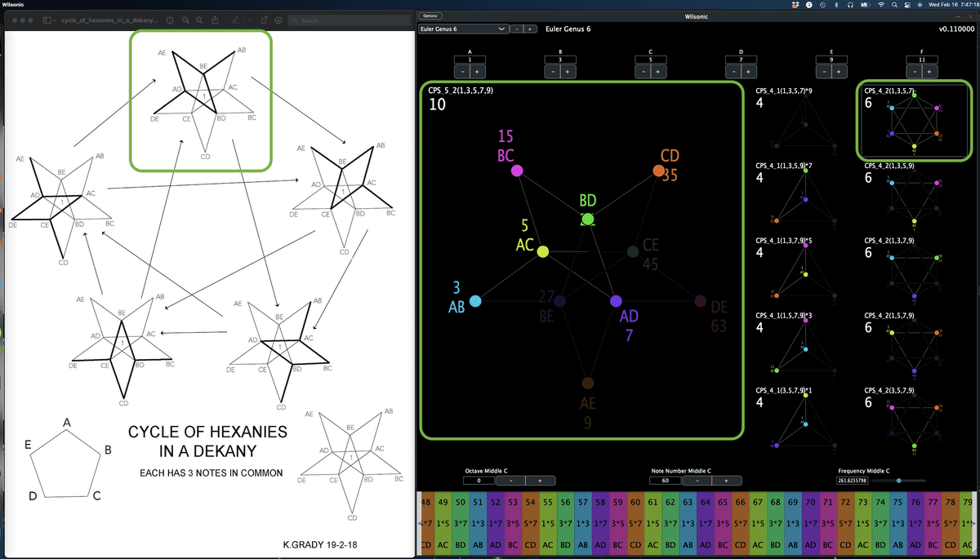Click the markup pen icon in Preview
This screenshot has height=559, width=980.
tap(235, 20)
